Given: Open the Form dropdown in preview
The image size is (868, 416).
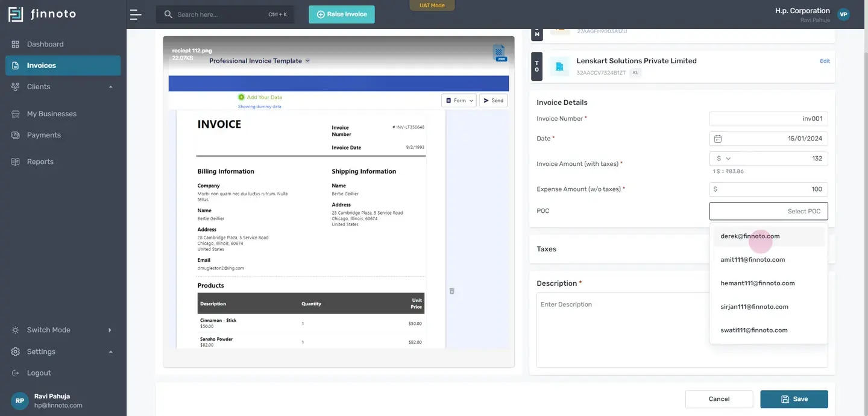Looking at the screenshot, I should click(x=459, y=101).
